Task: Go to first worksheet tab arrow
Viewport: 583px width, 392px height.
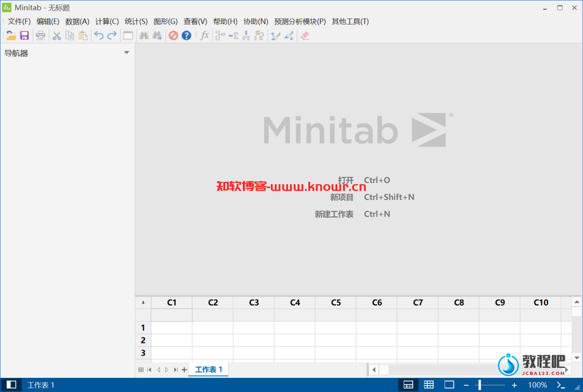Action: pyautogui.click(x=149, y=370)
